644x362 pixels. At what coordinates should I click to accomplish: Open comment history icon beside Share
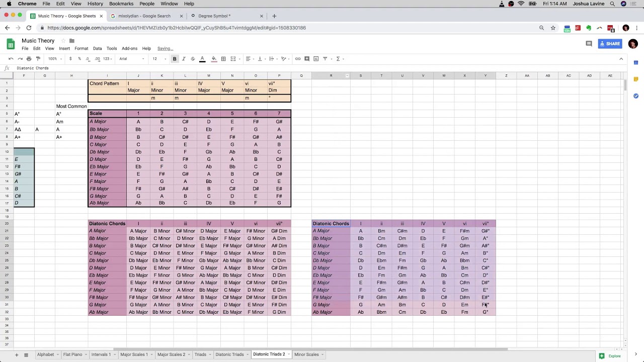click(589, 44)
